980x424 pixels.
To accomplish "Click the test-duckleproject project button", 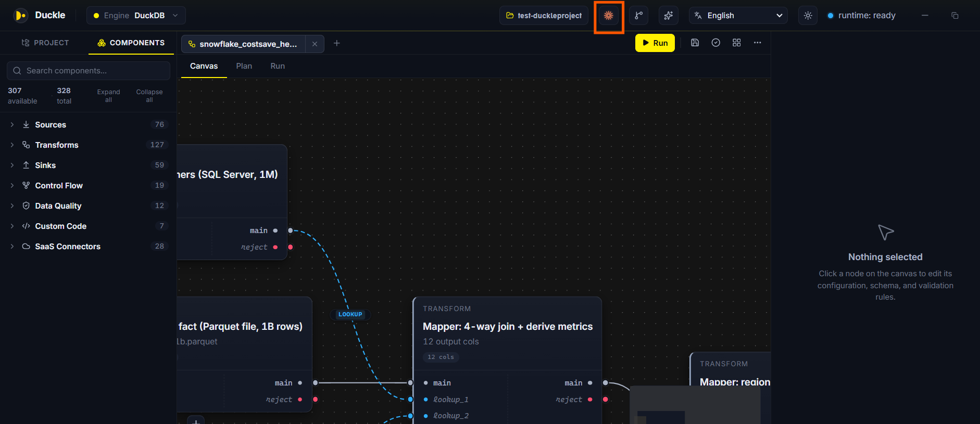I will point(544,16).
